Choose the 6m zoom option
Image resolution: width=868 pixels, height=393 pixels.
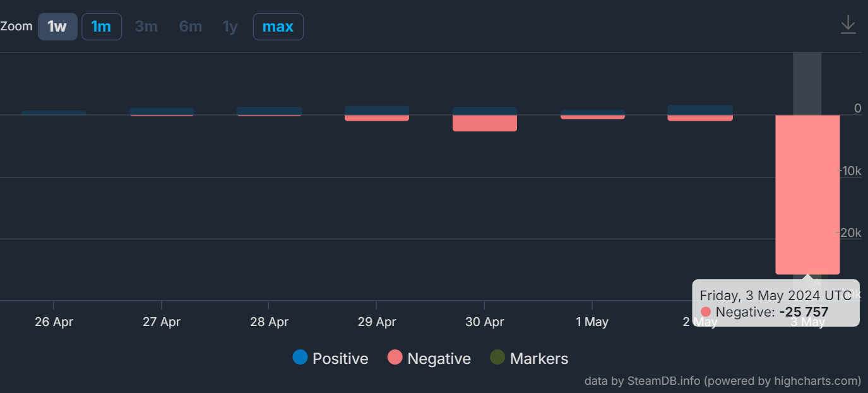[x=190, y=27]
